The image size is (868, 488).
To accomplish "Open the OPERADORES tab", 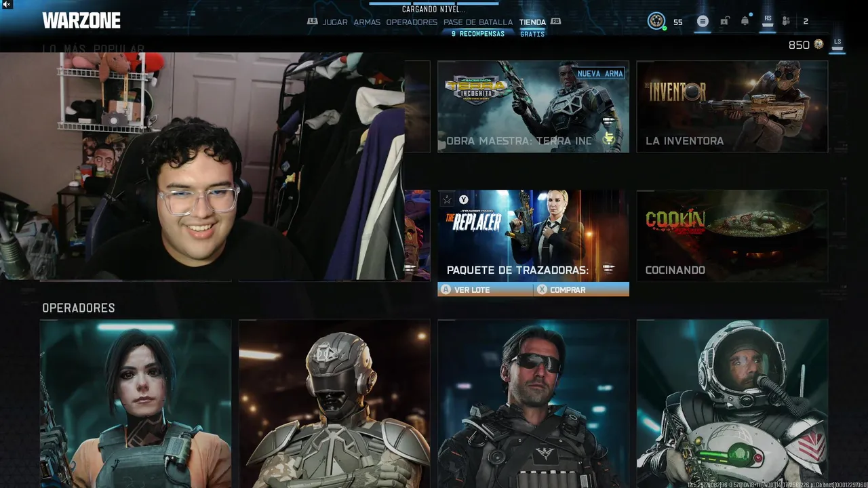I will tap(412, 22).
